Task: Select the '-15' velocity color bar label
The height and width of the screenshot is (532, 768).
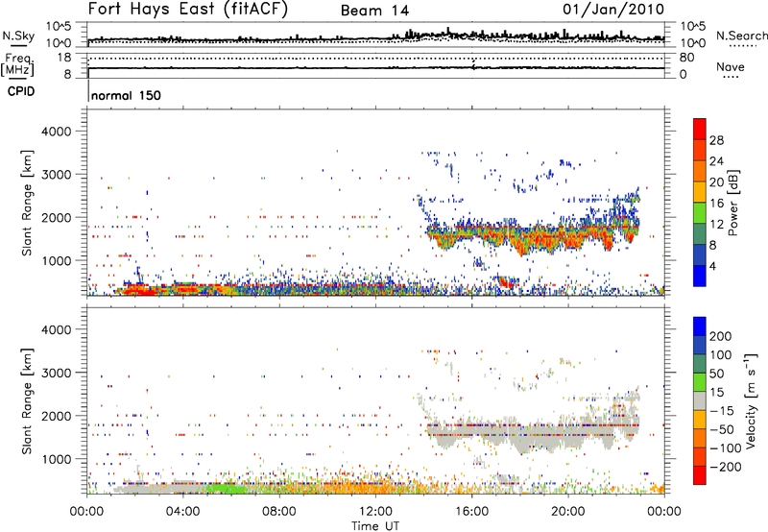Action: [x=721, y=411]
